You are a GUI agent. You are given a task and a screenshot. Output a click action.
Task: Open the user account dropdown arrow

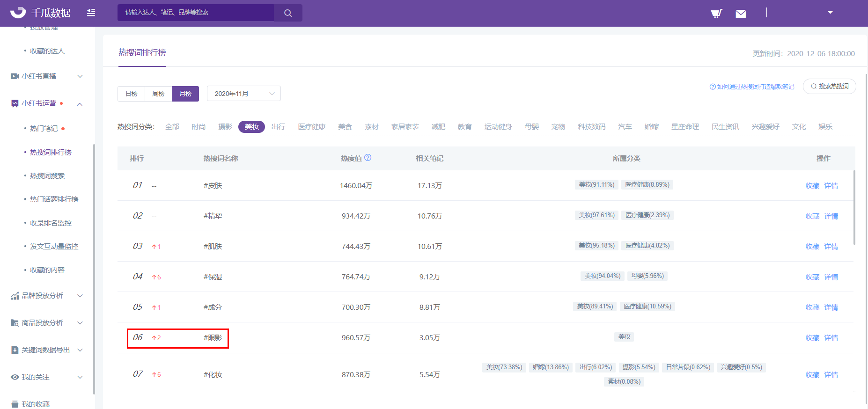tap(830, 13)
